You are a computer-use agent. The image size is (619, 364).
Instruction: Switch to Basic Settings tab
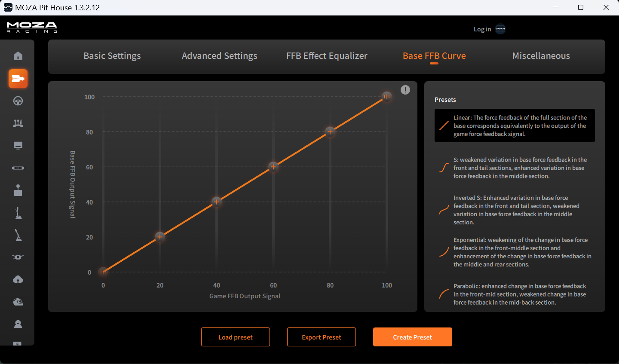(x=112, y=56)
